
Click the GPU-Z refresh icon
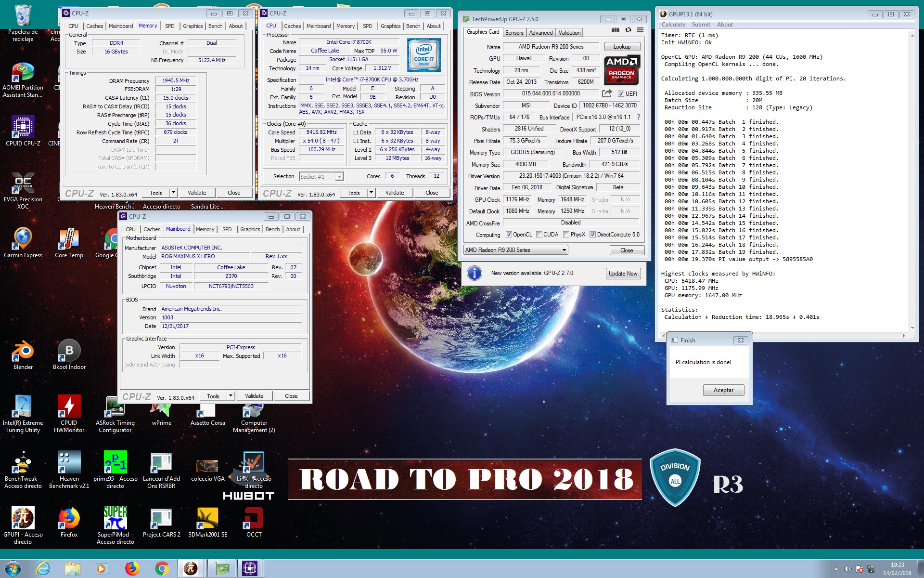pos(628,30)
